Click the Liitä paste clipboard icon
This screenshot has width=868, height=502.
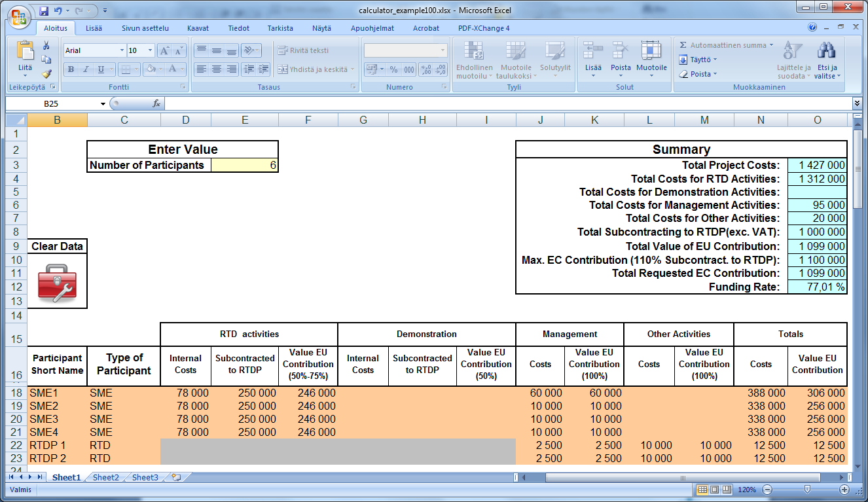[x=26, y=51]
